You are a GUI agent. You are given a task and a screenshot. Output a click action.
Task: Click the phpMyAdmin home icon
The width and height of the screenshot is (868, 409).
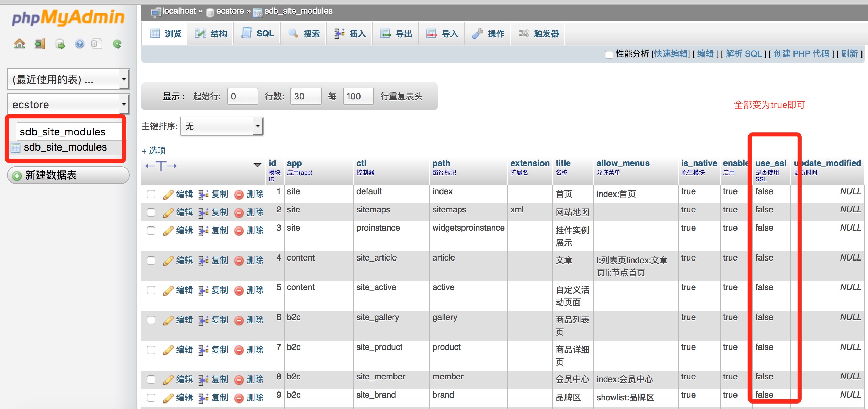tap(20, 44)
